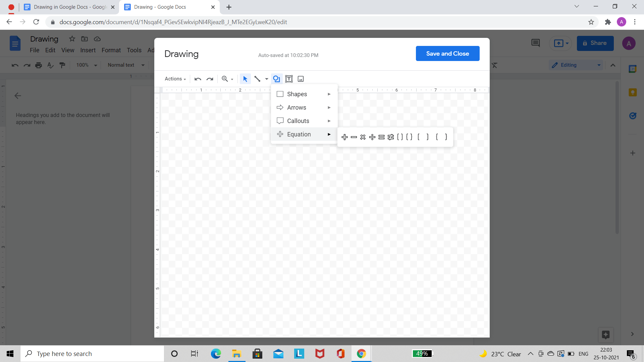Screen dimensions: 644x362
Task: Select the image insert tool
Action: 301,79
